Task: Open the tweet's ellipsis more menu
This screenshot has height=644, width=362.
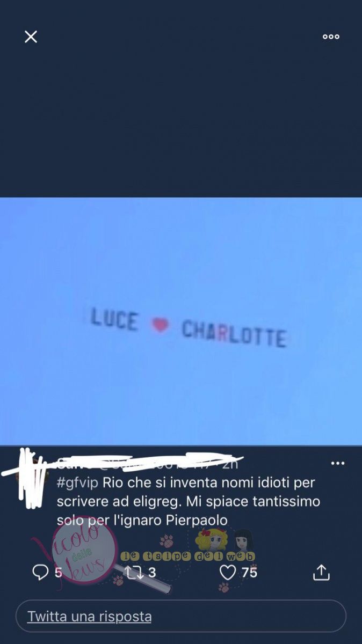Action: [337, 463]
